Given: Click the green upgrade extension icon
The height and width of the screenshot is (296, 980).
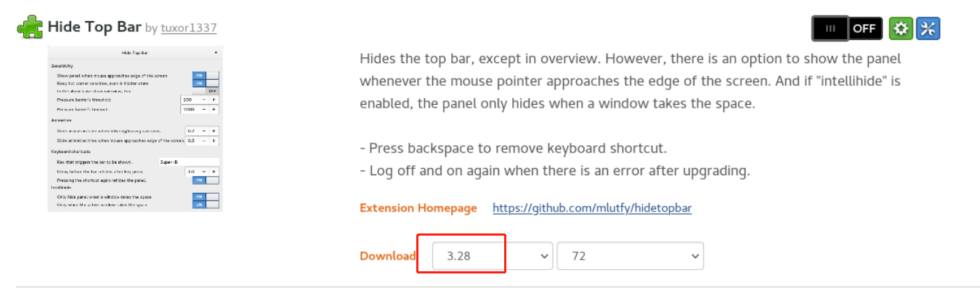Looking at the screenshot, I should click(x=901, y=28).
